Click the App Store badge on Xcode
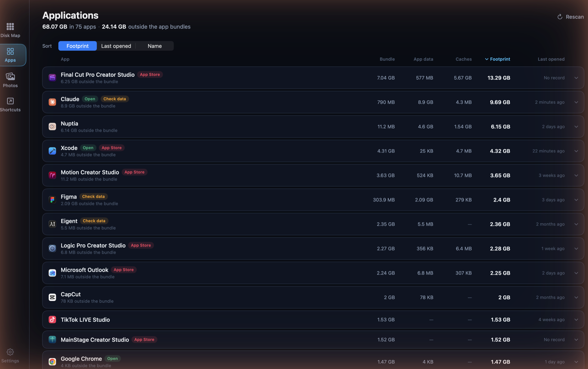The width and height of the screenshot is (588, 369). (111, 148)
